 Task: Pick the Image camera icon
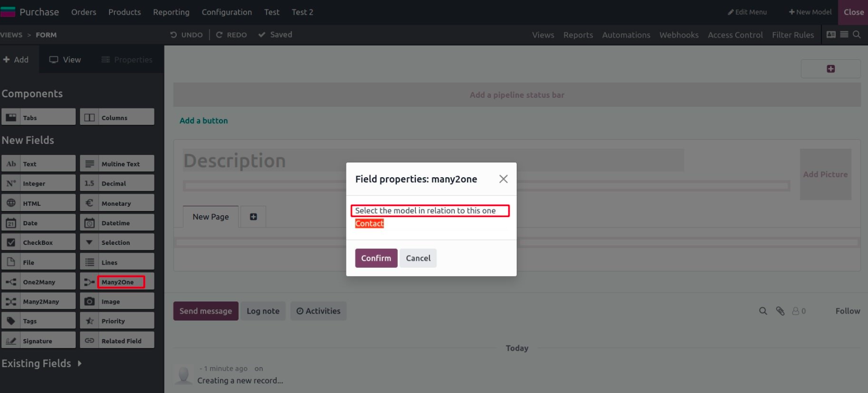(x=89, y=301)
